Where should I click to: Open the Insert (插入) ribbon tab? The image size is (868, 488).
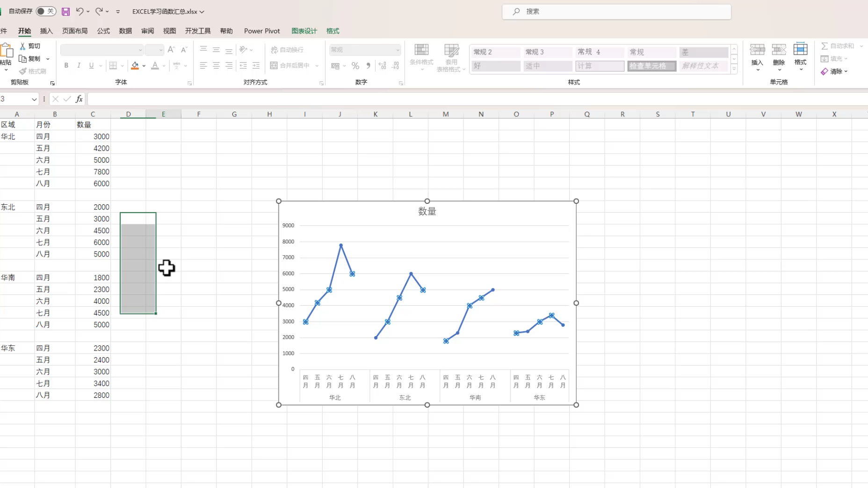coord(46,31)
